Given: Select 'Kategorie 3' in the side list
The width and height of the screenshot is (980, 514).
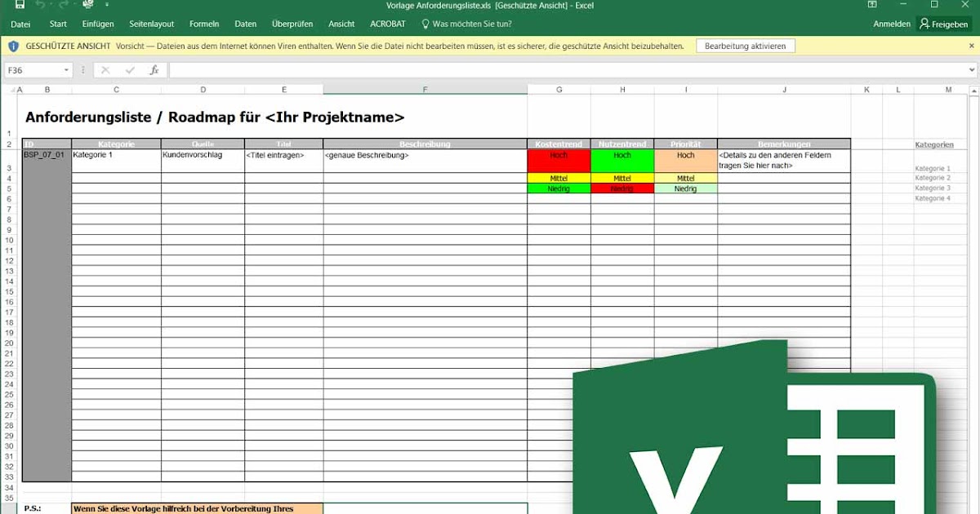Looking at the screenshot, I should (933, 188).
